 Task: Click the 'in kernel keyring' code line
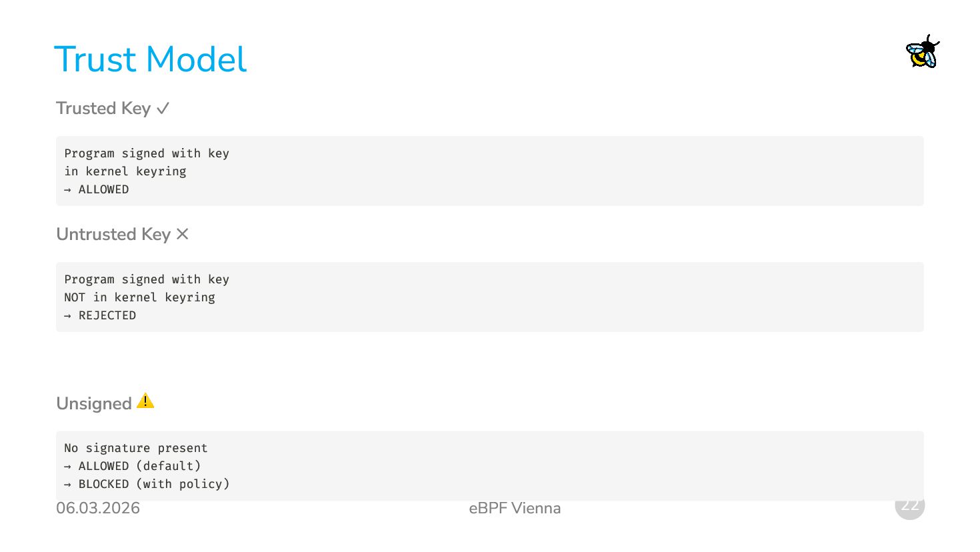coord(125,171)
